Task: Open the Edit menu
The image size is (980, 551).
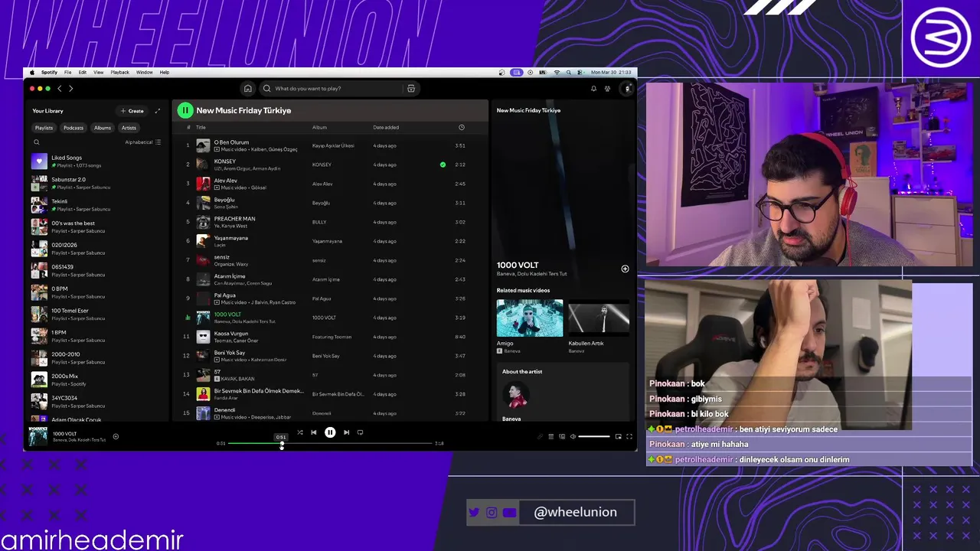Action: 83,72
